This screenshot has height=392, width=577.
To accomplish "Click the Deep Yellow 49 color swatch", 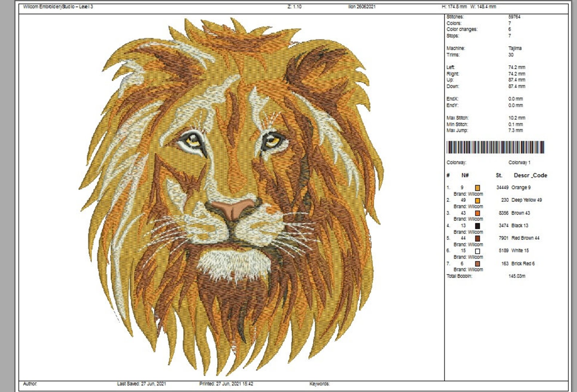I will pos(477,200).
